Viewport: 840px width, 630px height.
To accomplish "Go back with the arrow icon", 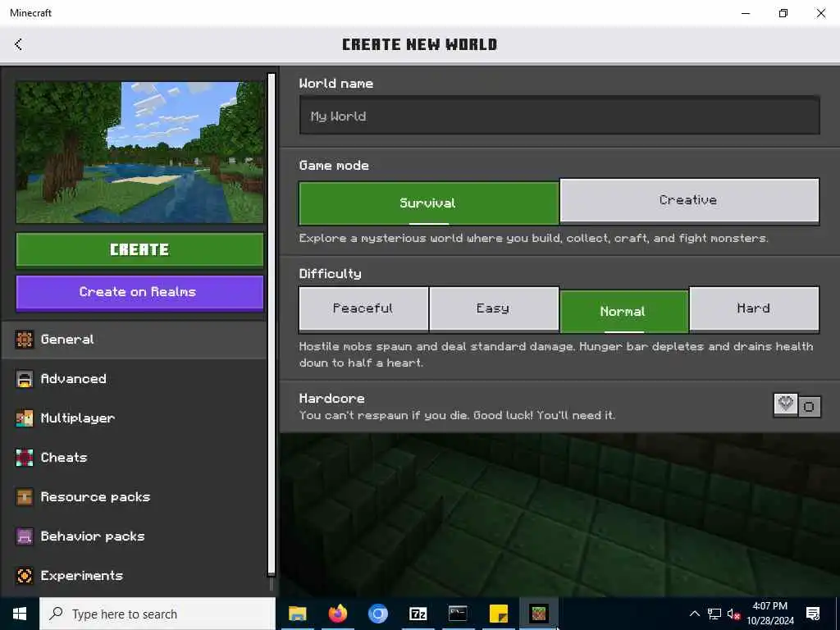I will [x=18, y=44].
